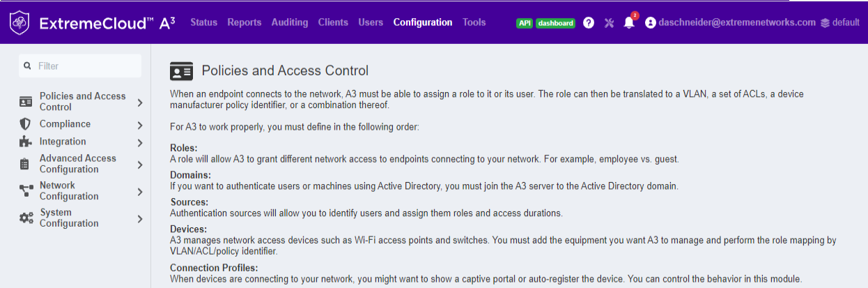868x288 pixels.
Task: Click the user account avatar icon
Action: 651,23
